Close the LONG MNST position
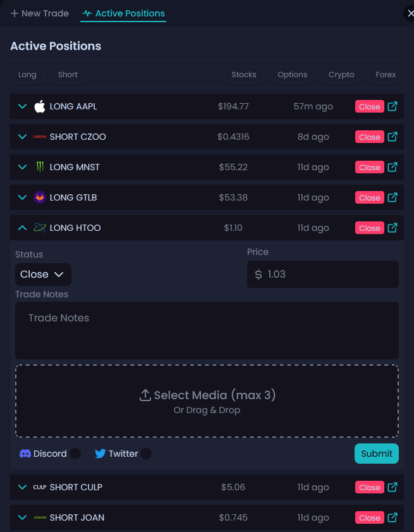 tap(369, 168)
